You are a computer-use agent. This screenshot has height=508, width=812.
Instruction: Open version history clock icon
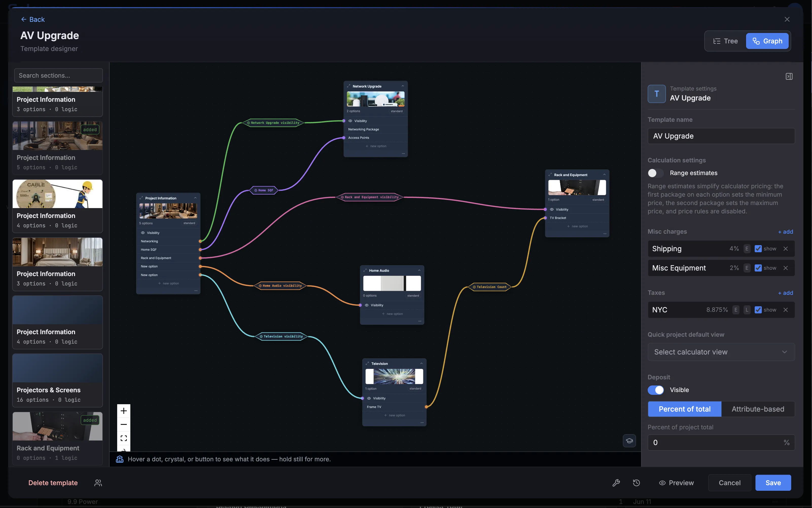637,483
